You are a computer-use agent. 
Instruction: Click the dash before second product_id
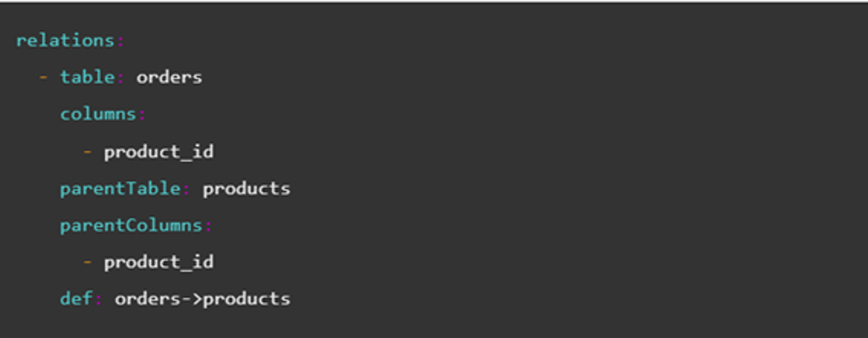(87, 262)
